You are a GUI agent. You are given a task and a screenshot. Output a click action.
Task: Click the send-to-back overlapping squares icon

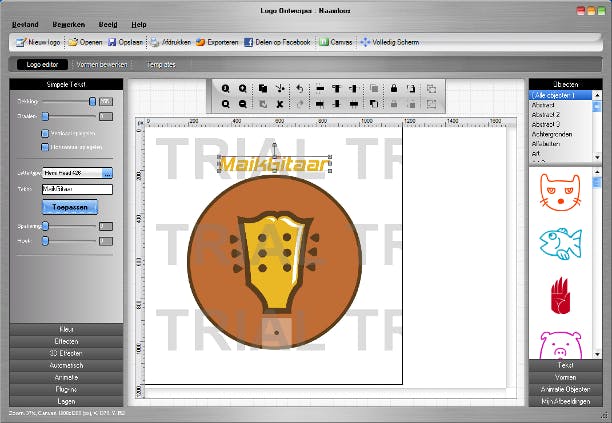click(374, 104)
